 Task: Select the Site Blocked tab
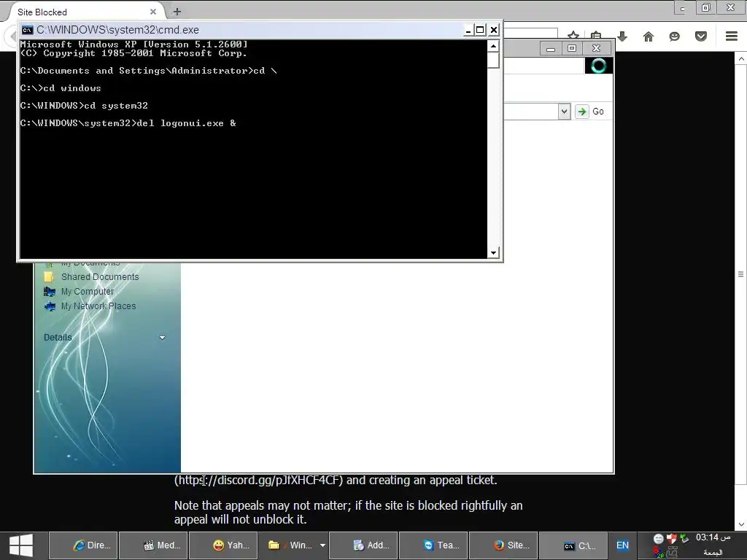point(86,12)
